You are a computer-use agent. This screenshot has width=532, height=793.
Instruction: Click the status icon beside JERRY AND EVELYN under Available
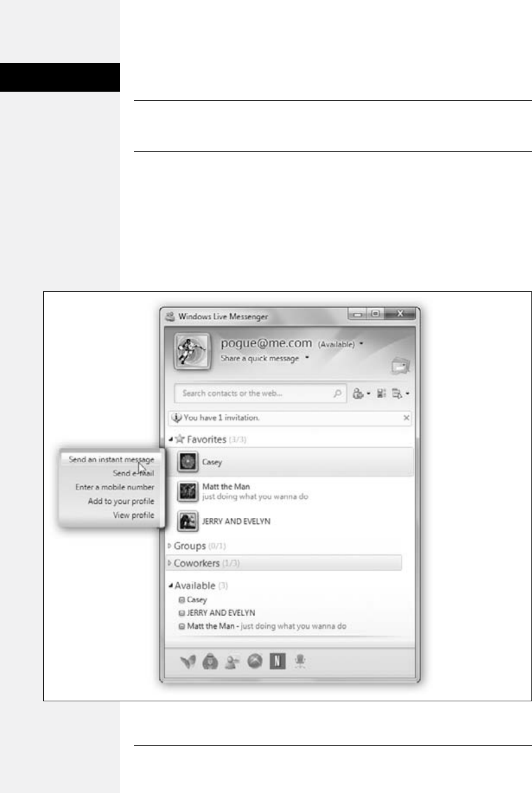click(x=182, y=613)
